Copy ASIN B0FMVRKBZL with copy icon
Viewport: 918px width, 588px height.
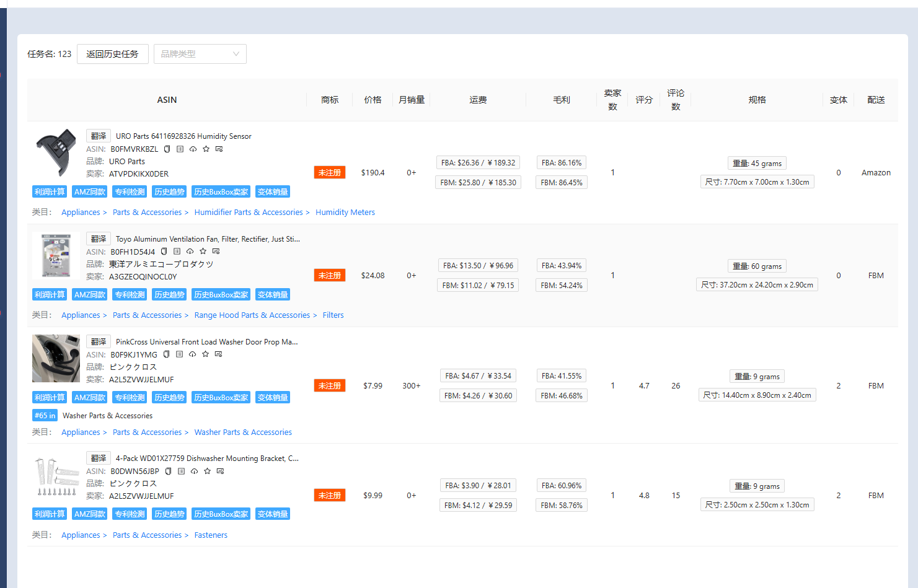167,149
